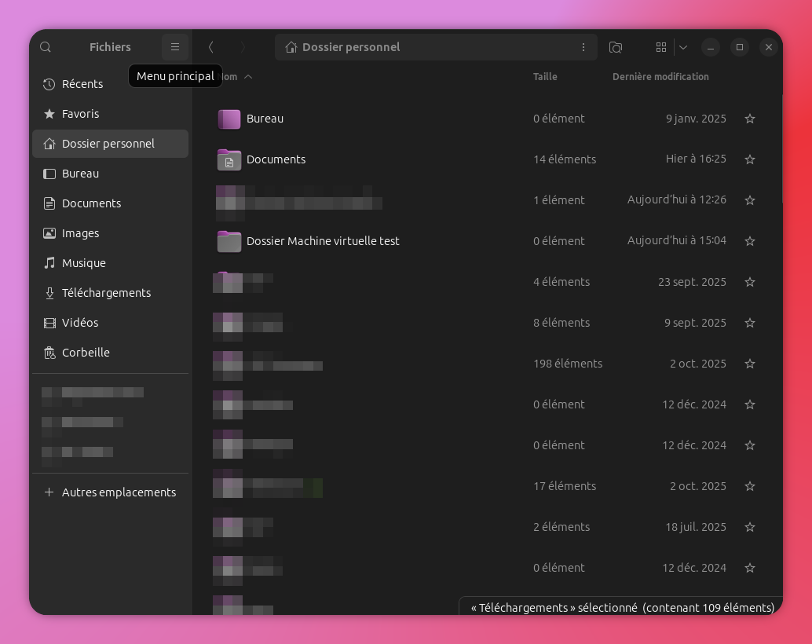Click Autres emplacements
Screen dimensions: 812x644
pos(119,492)
